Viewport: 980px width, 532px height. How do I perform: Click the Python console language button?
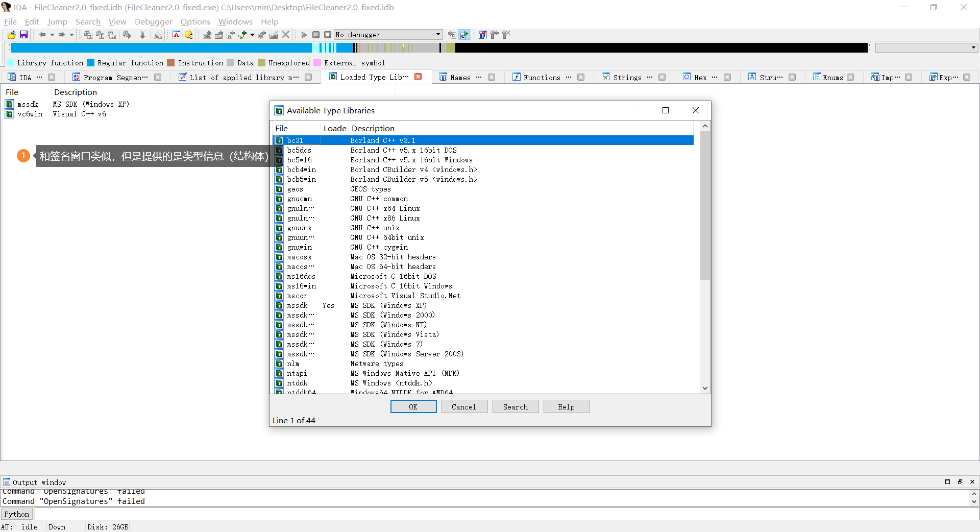17,514
